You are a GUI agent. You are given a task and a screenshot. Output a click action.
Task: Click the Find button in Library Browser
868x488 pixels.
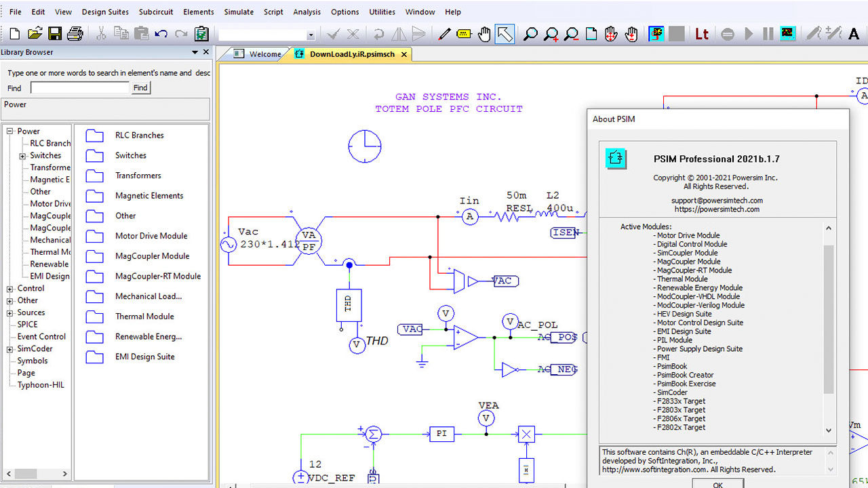[140, 87]
